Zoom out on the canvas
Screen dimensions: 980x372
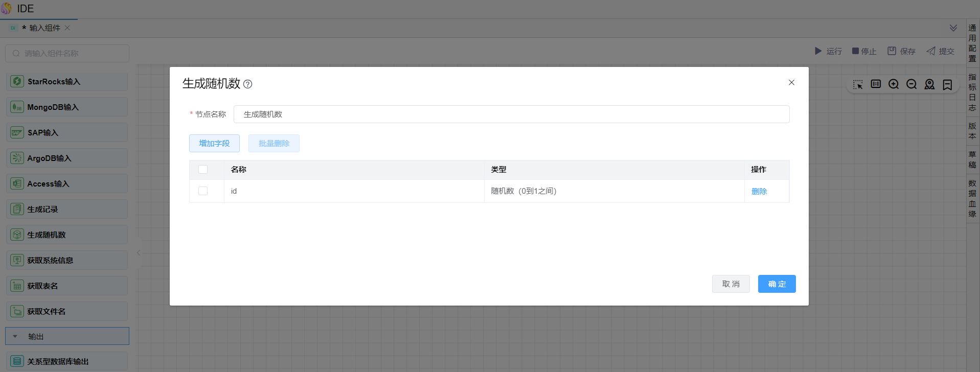point(911,84)
